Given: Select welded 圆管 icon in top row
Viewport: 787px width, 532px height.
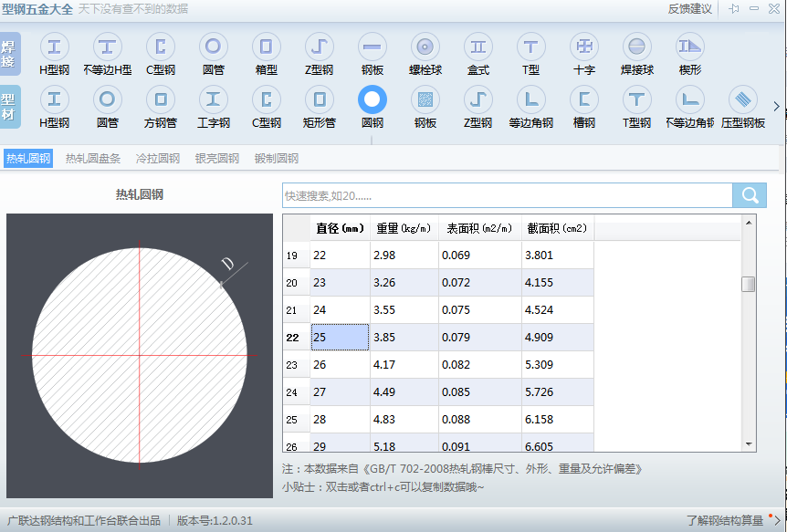Looking at the screenshot, I should coord(214,47).
